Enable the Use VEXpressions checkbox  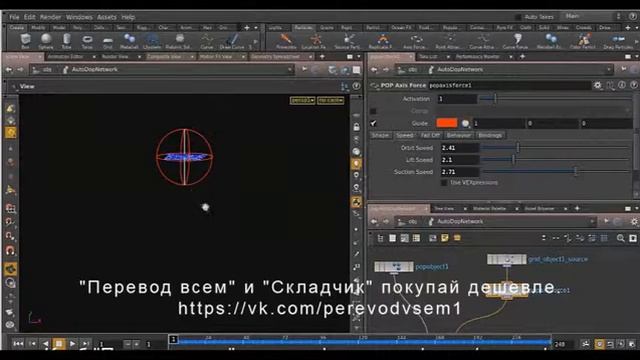(x=444, y=182)
